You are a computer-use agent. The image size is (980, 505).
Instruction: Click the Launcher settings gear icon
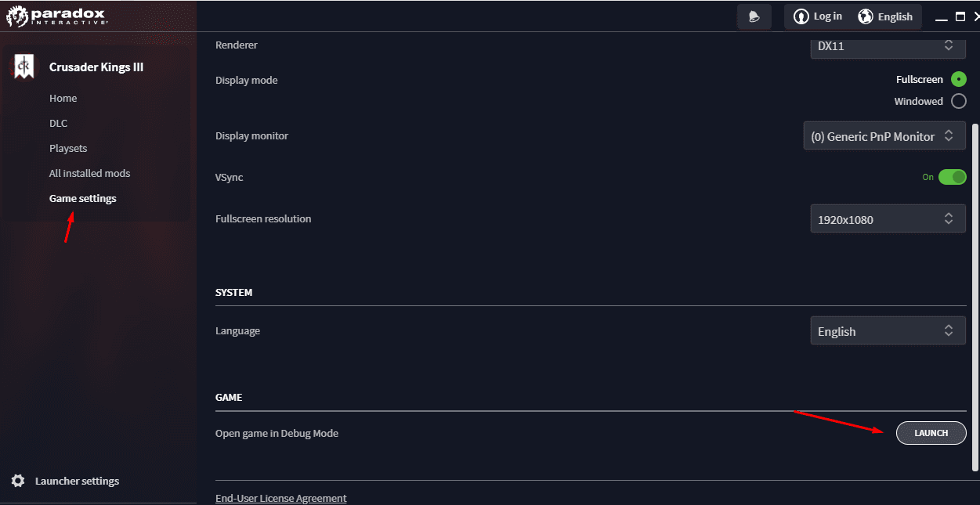click(18, 481)
